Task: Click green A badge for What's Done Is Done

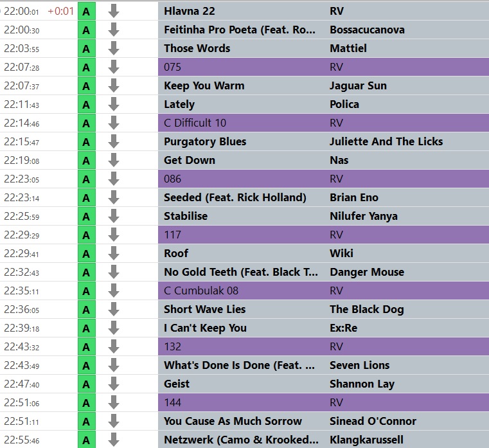Action: (86, 366)
